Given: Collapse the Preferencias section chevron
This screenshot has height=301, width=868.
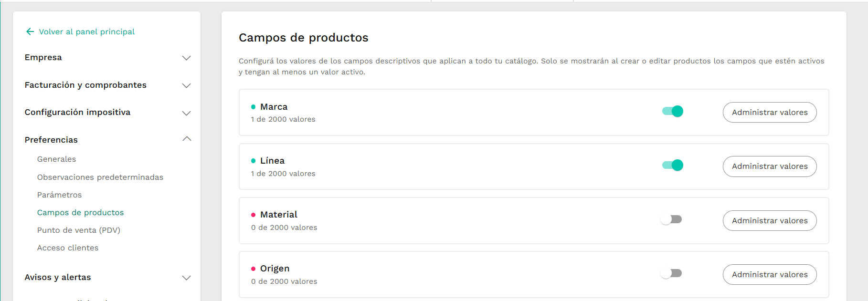Looking at the screenshot, I should [187, 139].
